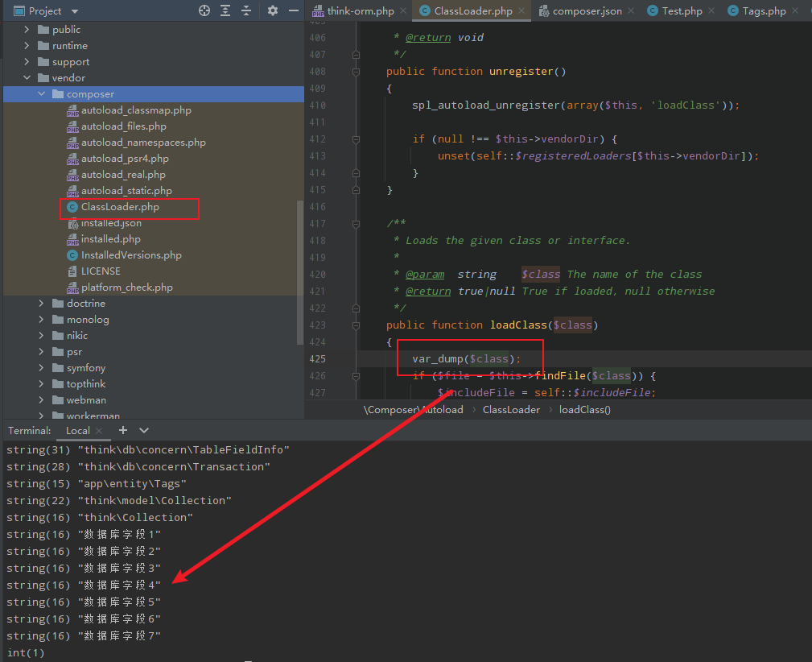This screenshot has height=662, width=812.
Task: Click line number 425 in the gutter
Action: [x=317, y=358]
